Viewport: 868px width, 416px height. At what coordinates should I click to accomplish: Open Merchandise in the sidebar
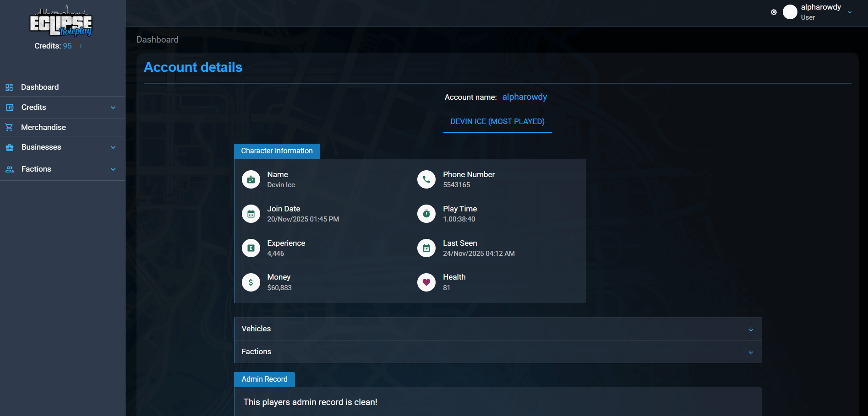point(62,128)
